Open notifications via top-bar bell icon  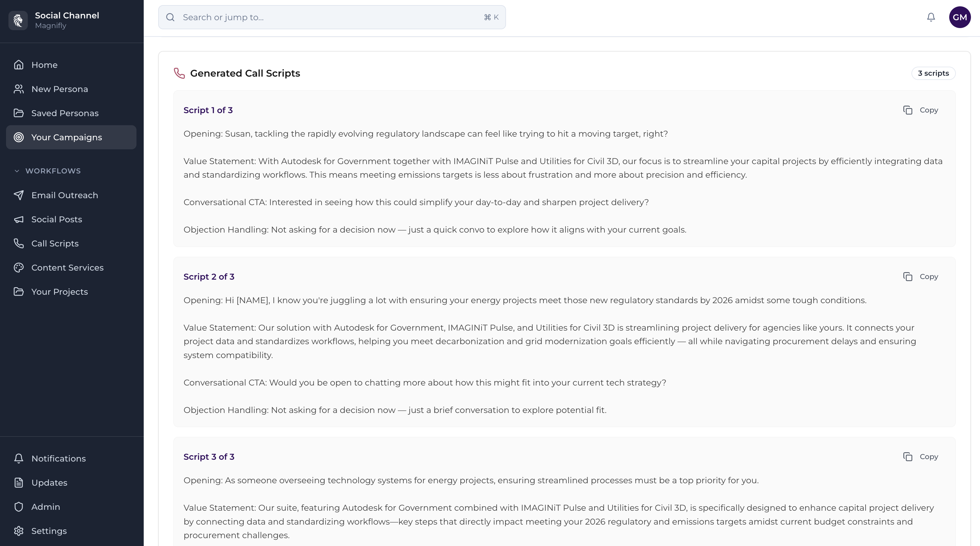[930, 17]
